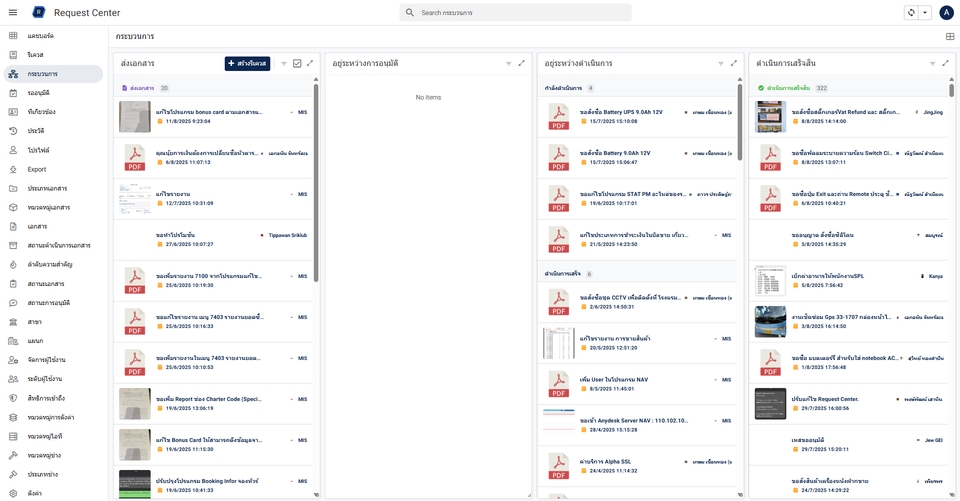Screen dimensions: 960x501
Task: Open filter dropdown in ดำเนินการเสร็จสิ้น column
Action: pyautogui.click(x=931, y=64)
